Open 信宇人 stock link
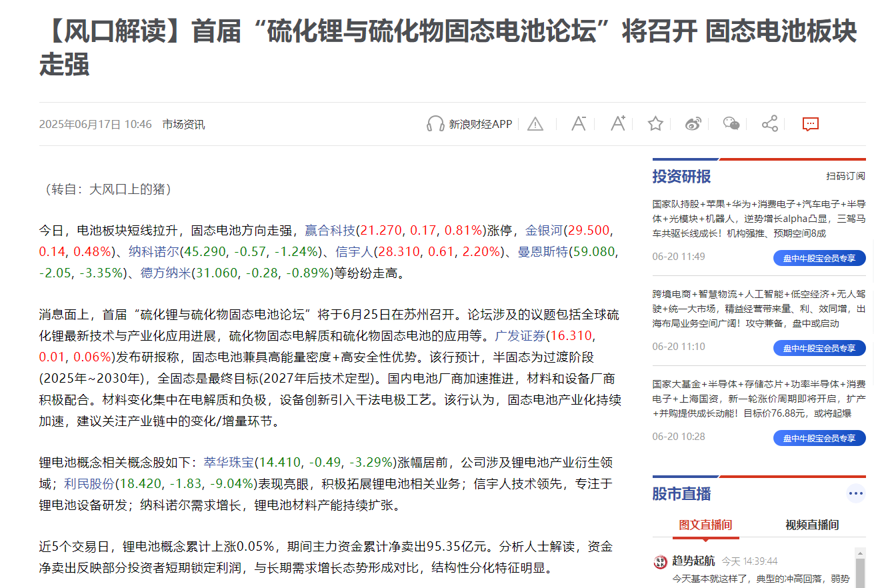The width and height of the screenshot is (874, 588). pos(355,251)
